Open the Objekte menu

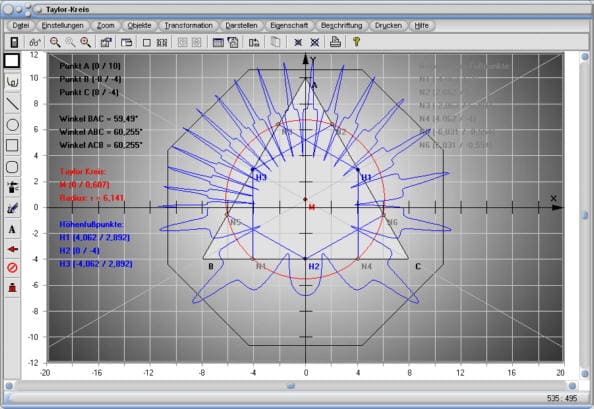pyautogui.click(x=139, y=25)
